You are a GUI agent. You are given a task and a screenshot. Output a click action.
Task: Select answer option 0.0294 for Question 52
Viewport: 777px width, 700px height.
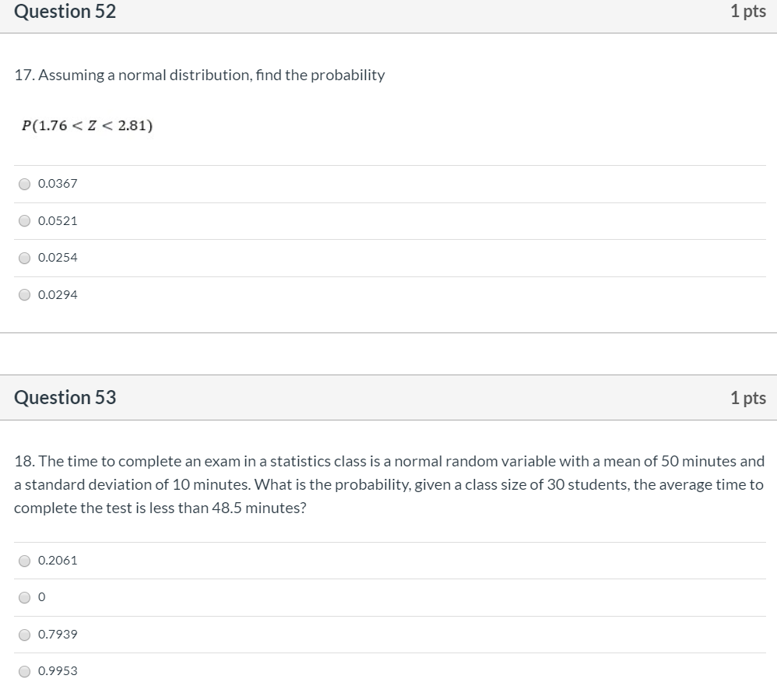(24, 295)
